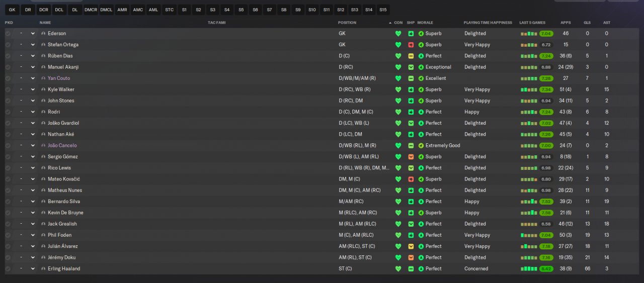Toggle the picked checkbox for Rodri
Screen dimensions: 644x283
coord(8,112)
